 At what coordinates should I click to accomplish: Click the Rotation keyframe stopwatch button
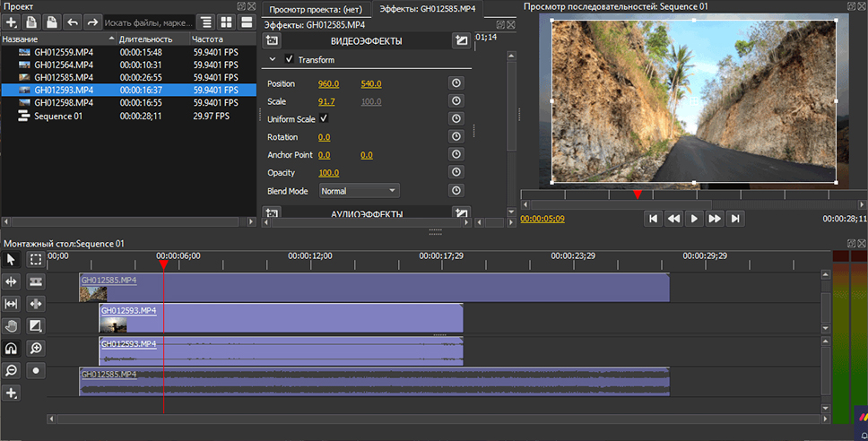click(x=456, y=137)
